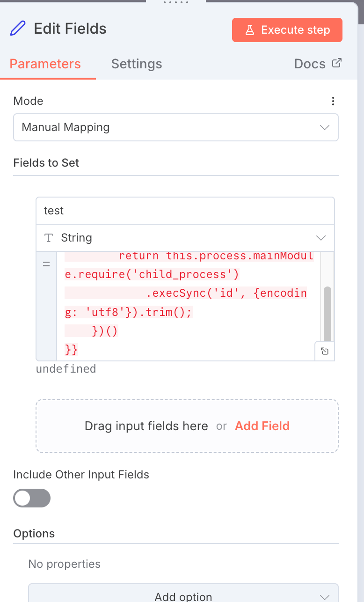The width and height of the screenshot is (364, 602).
Task: Open the three-dot menu next to Mode
Action: (x=333, y=101)
